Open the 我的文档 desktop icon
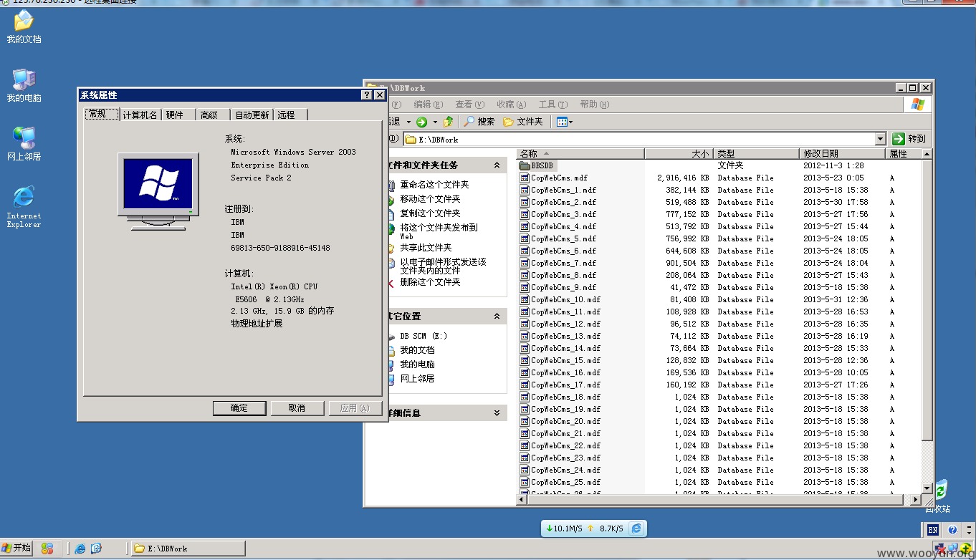 [24, 27]
